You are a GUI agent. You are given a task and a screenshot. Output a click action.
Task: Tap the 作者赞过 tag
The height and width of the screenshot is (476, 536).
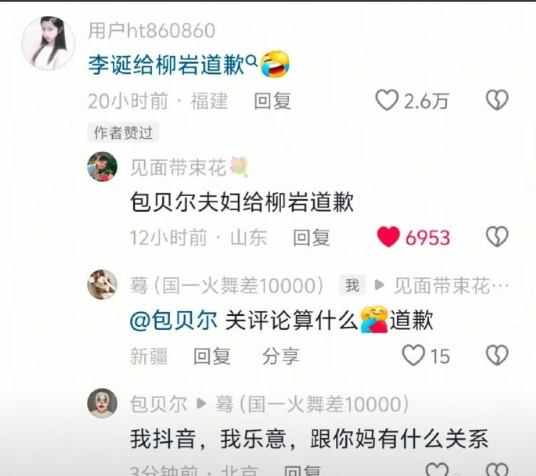click(123, 132)
